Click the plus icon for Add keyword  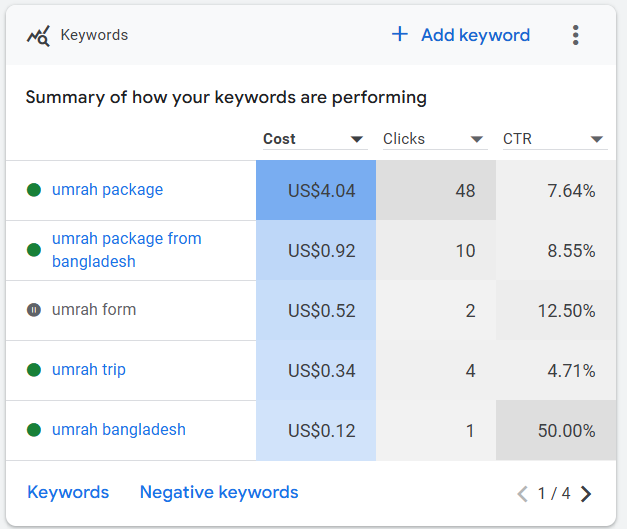click(x=400, y=35)
